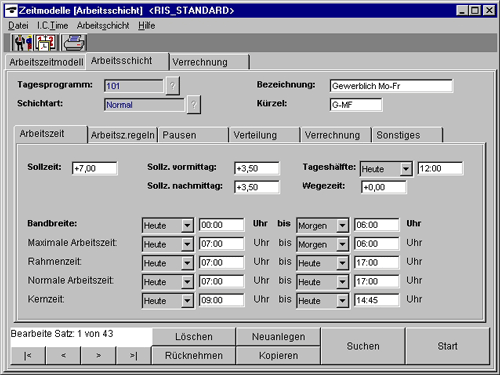Screen dimensions: 500x375
Task: Jump to the first record
Action: click(x=28, y=355)
